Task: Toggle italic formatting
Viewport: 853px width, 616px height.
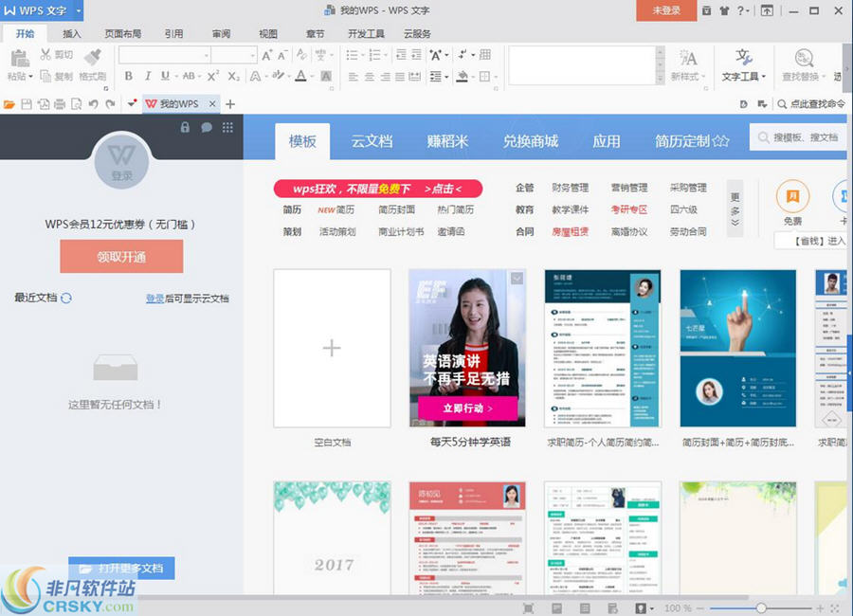Action: pos(148,76)
